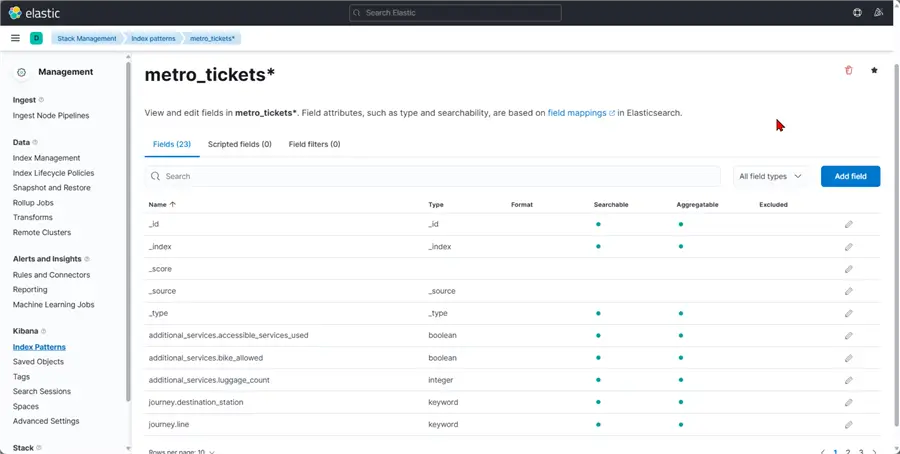Open Search Sessions

[x=42, y=391]
